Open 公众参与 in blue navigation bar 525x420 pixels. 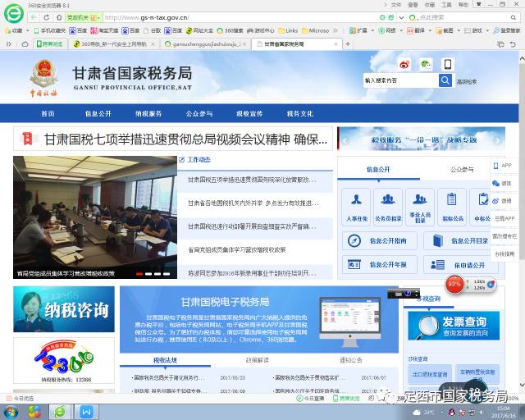(x=199, y=113)
